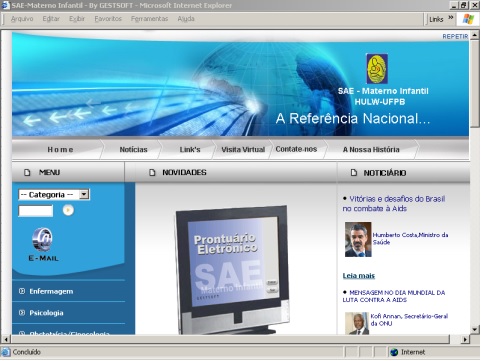481x361 pixels.
Task: Open the Enfermagem menu item
Action: tap(51, 291)
